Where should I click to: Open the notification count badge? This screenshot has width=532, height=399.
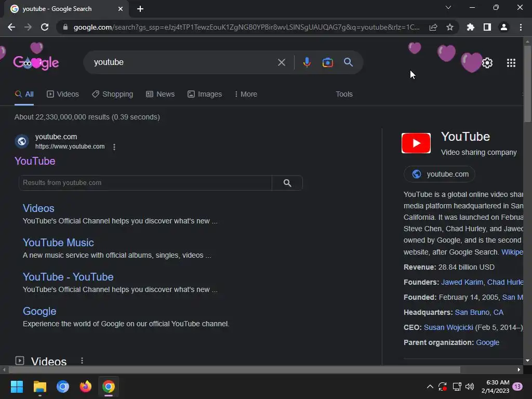coord(517,387)
